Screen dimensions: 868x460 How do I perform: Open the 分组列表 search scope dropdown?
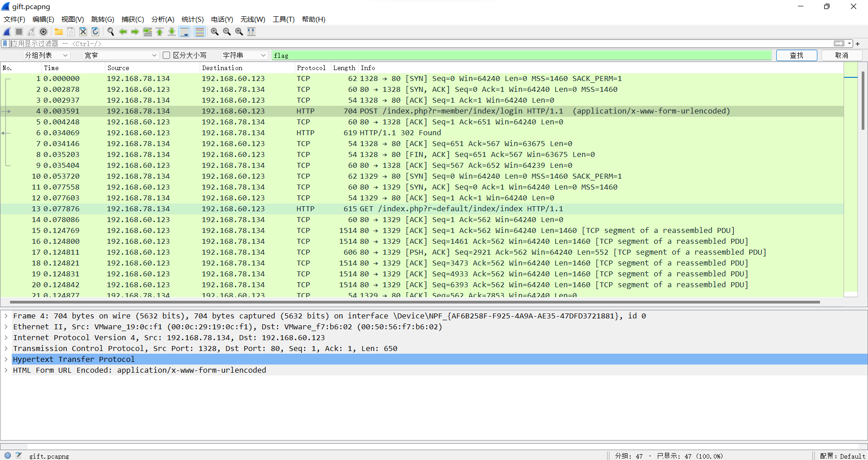[x=46, y=55]
